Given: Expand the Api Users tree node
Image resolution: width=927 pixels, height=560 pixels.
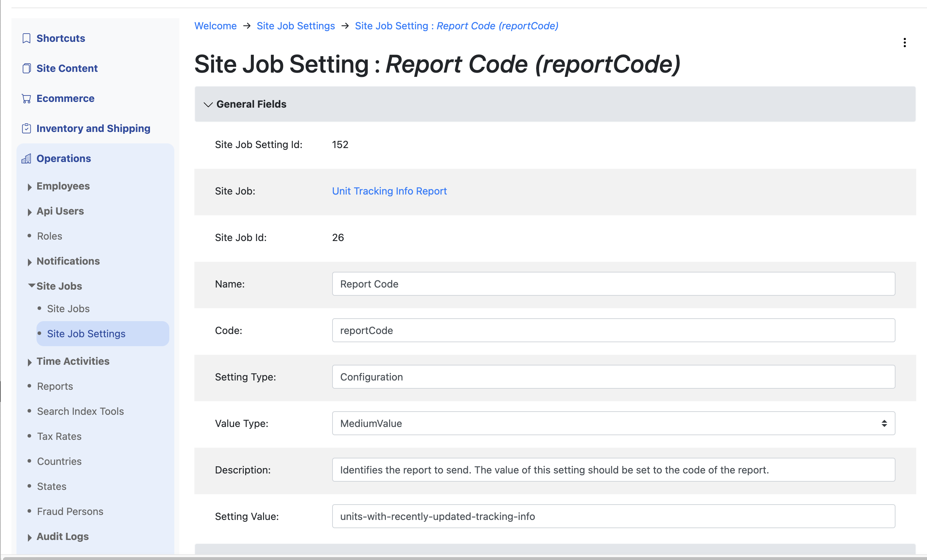Looking at the screenshot, I should 30,212.
